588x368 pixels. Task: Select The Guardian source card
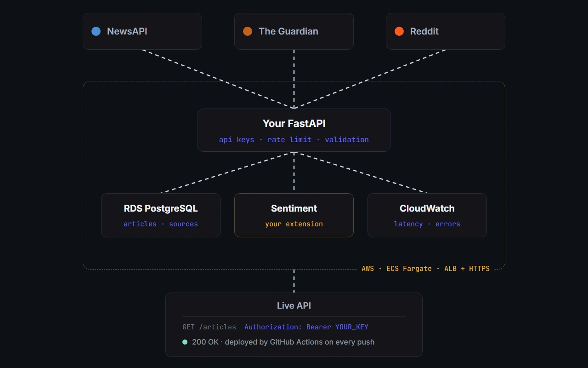click(294, 31)
